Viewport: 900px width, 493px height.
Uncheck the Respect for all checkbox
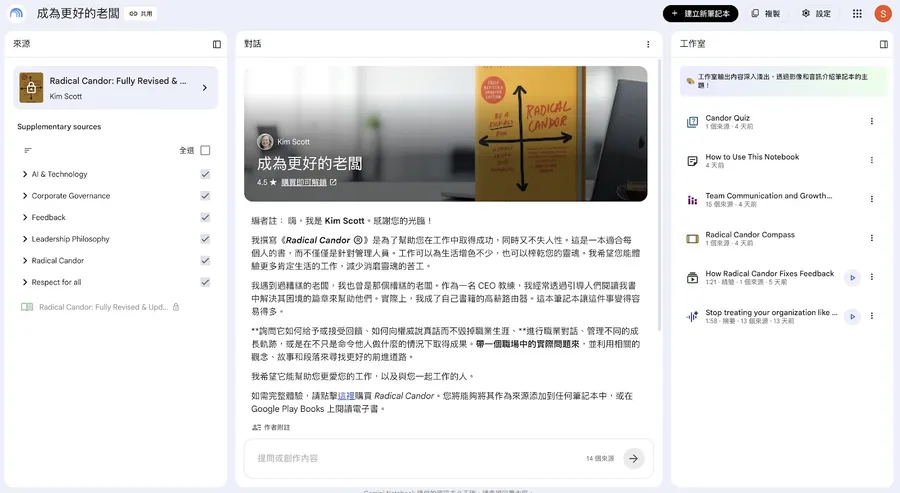(205, 282)
